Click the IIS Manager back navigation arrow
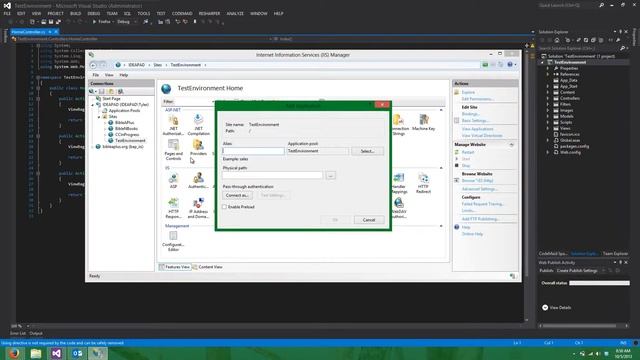 click(x=93, y=65)
